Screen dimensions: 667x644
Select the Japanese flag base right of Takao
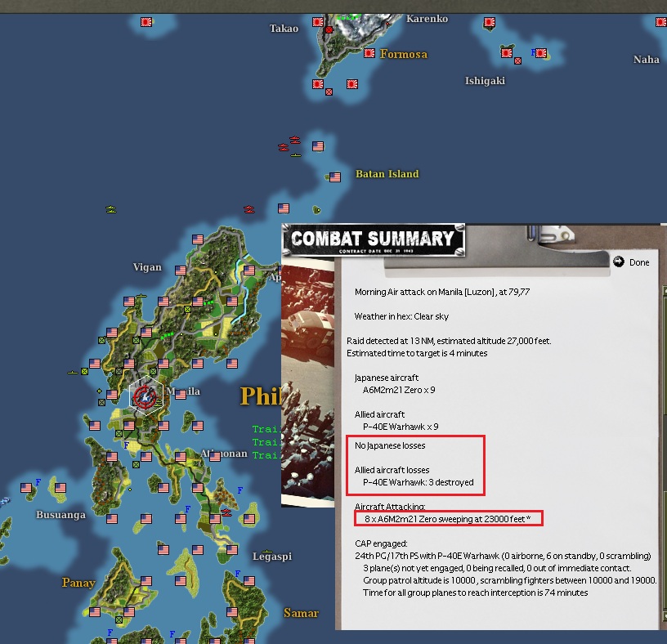[318, 22]
